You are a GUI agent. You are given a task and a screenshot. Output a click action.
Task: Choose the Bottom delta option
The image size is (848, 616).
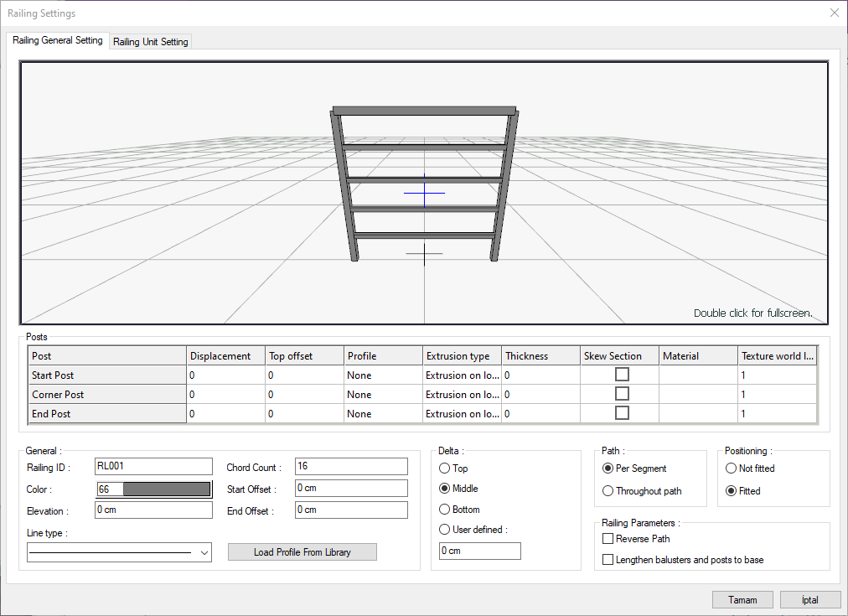[x=445, y=510]
